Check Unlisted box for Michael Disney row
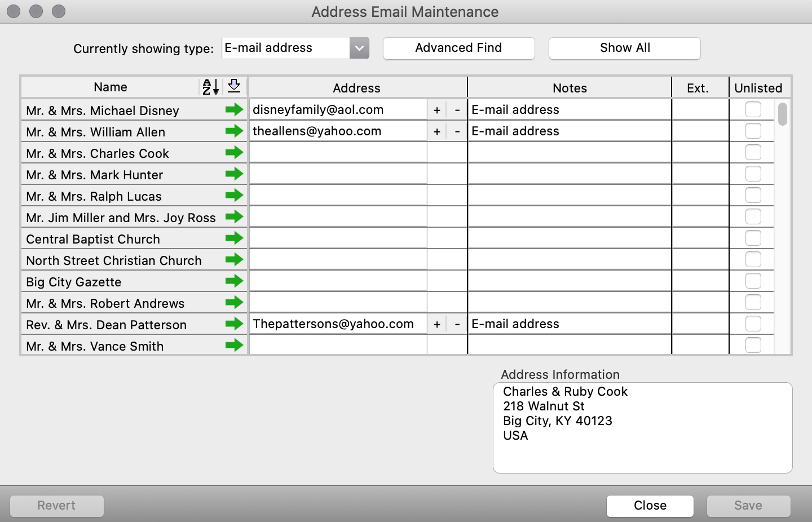Image resolution: width=812 pixels, height=522 pixels. 753,109
